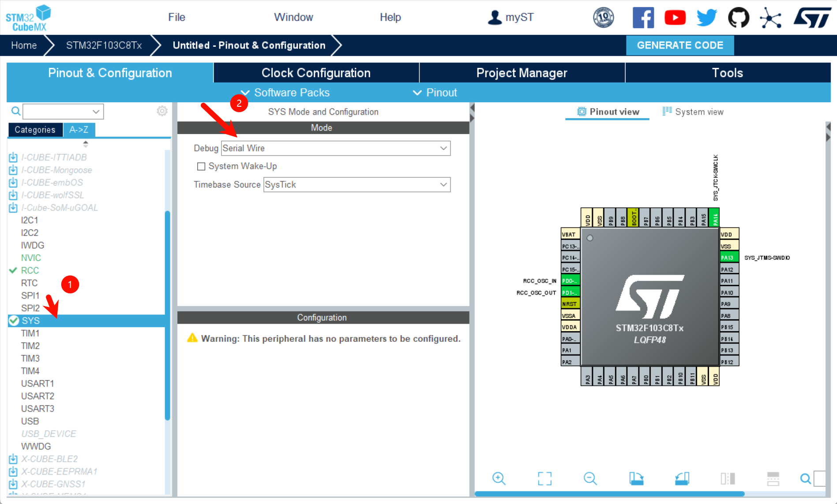Select RCC in the peripheral list
This screenshot has width=837, height=504.
30,270
